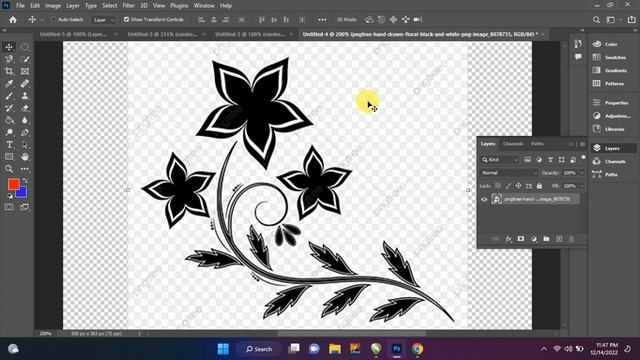
Task: Select the Crop tool
Action: point(9,71)
